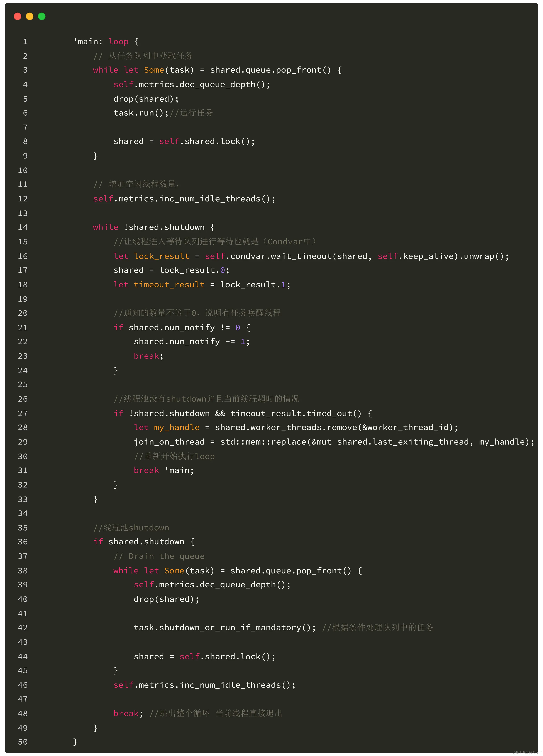Click the std::mem::replace call
The width and height of the screenshot is (543, 756).
263,442
